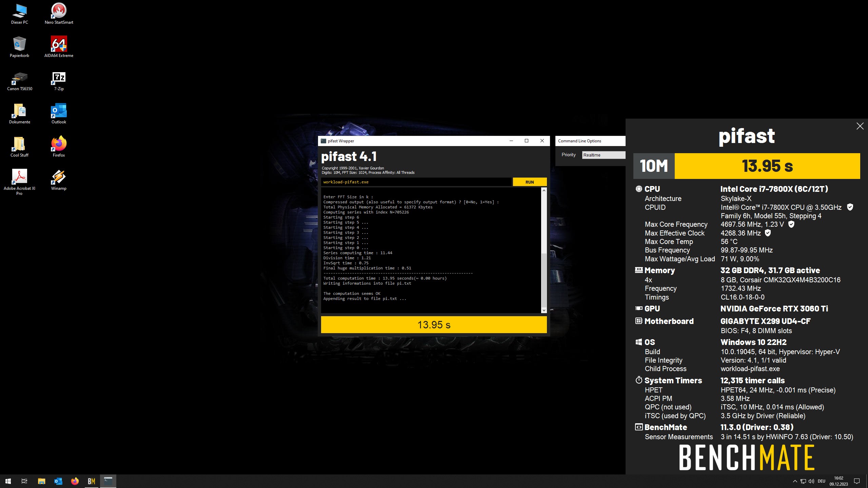Launch Winamp desktop shortcut

click(x=59, y=180)
